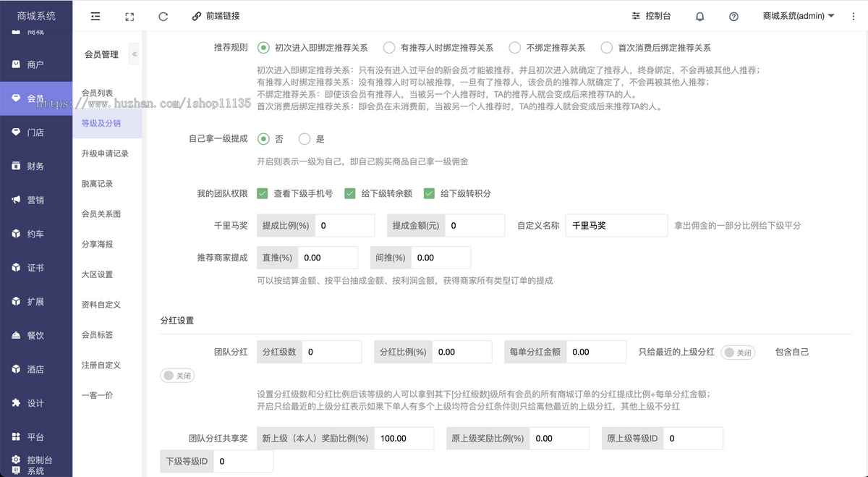Screen dimensions: 868x477
Task: Click 原上级奖励比例(%) input field
Action: (x=559, y=439)
